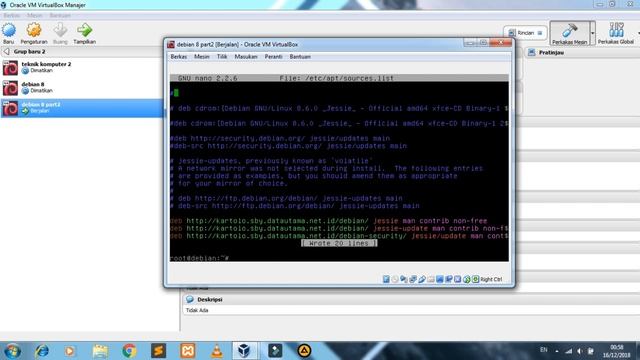This screenshot has height=360, width=640.
Task: Click the Tidak Ada description text
Action: point(197,310)
